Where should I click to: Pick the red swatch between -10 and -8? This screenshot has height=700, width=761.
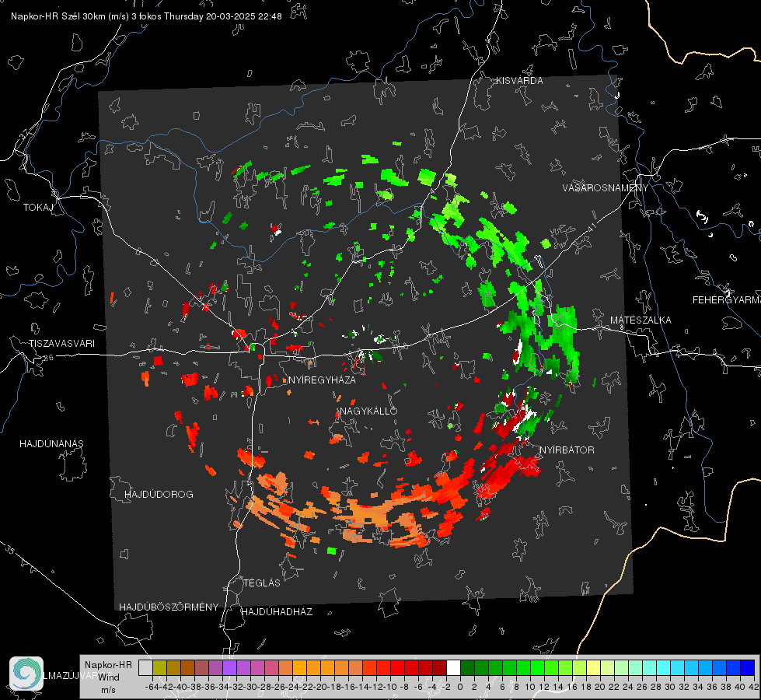point(397,667)
